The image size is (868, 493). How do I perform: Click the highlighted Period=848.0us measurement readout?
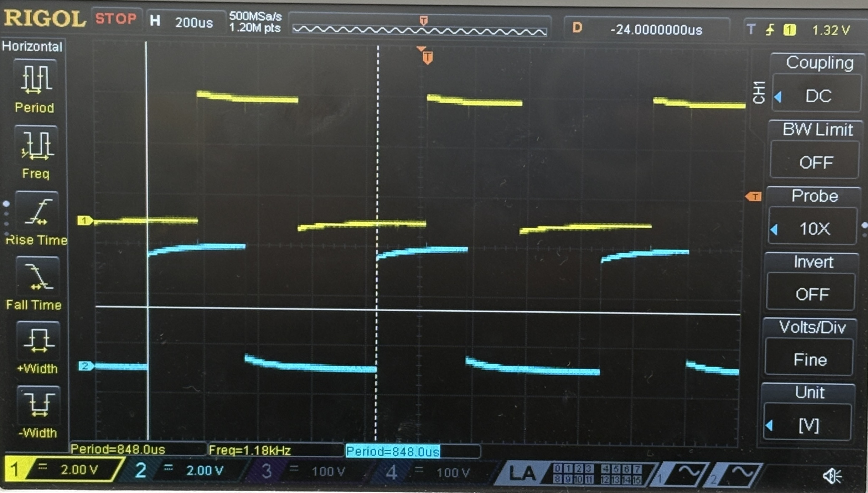[393, 452]
